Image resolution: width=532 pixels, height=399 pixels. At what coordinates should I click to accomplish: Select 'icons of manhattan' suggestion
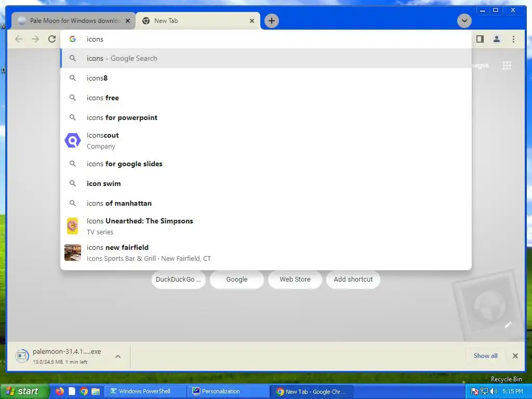[x=266, y=203]
